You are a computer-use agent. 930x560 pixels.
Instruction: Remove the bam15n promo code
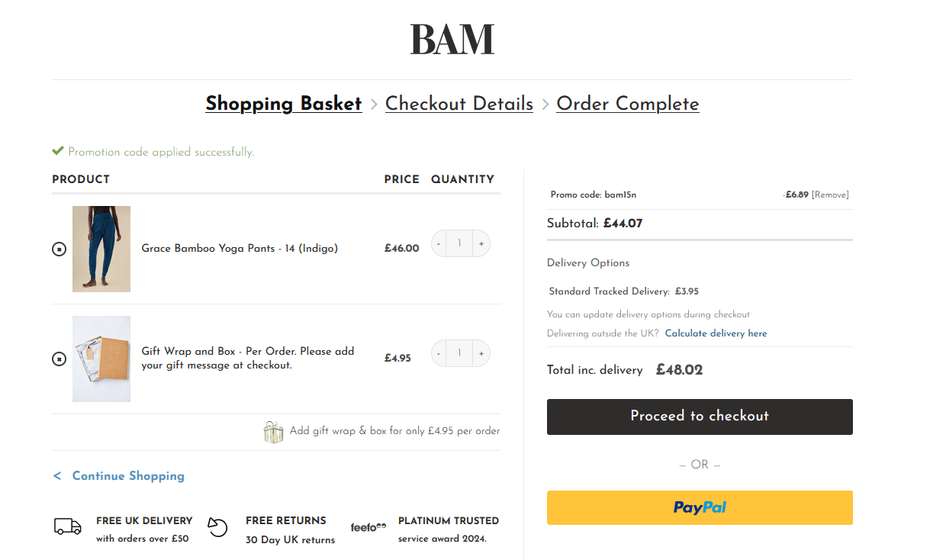coord(830,195)
